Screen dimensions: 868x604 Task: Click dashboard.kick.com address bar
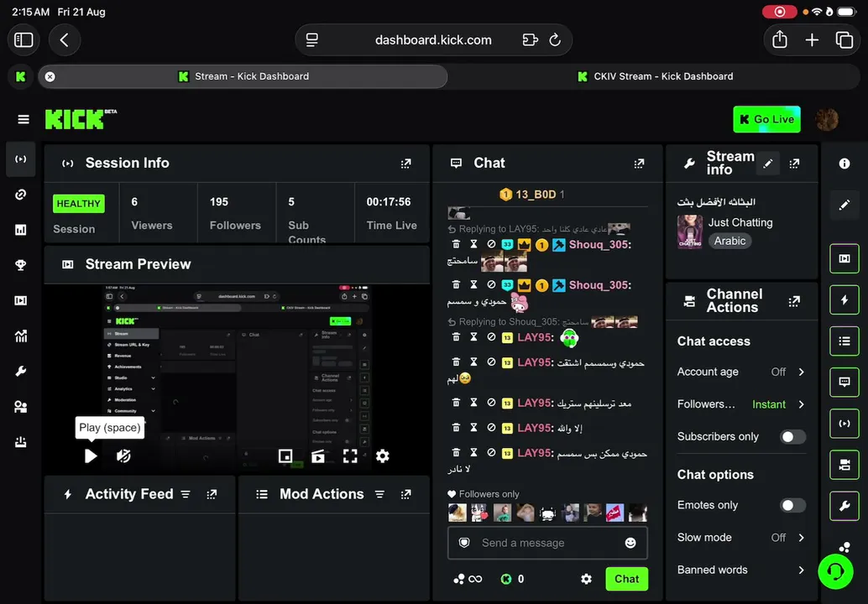coord(433,39)
